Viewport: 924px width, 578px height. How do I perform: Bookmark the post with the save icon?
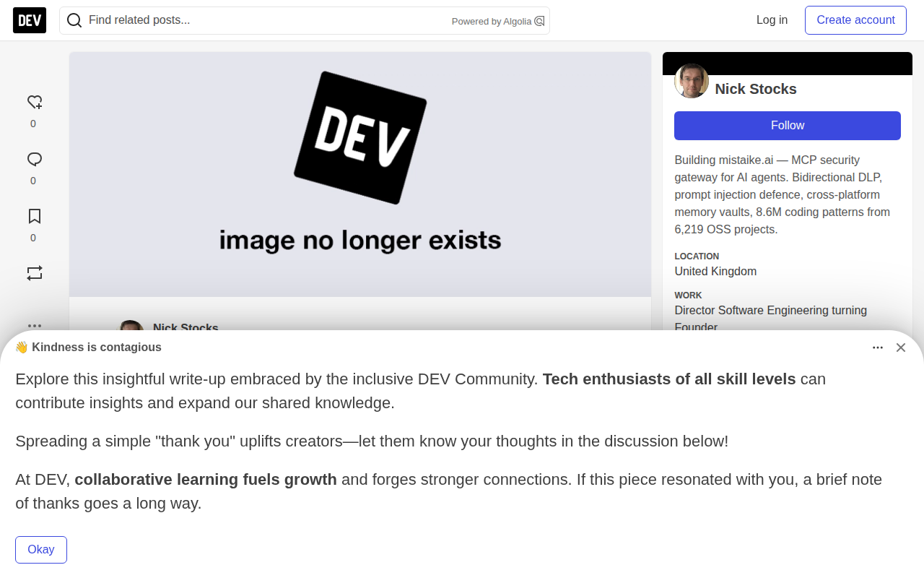point(34,216)
